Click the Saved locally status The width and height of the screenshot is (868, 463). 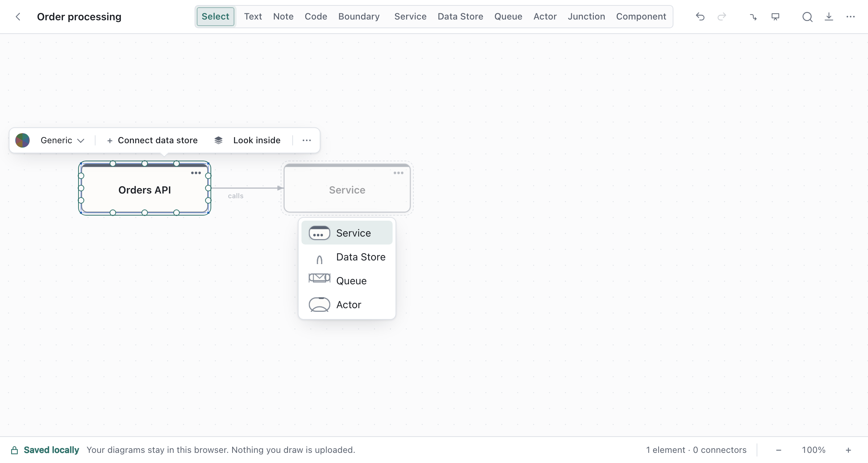tap(51, 450)
